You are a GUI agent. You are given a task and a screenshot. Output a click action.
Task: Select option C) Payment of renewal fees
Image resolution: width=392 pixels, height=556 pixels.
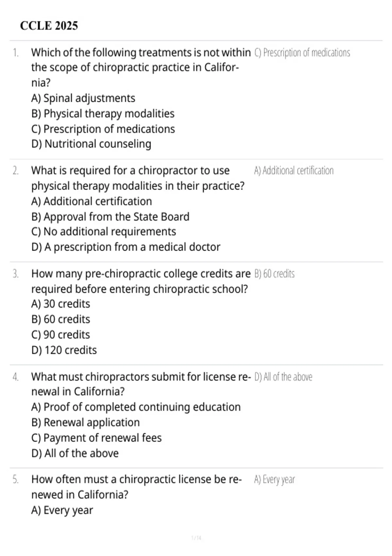96,438
